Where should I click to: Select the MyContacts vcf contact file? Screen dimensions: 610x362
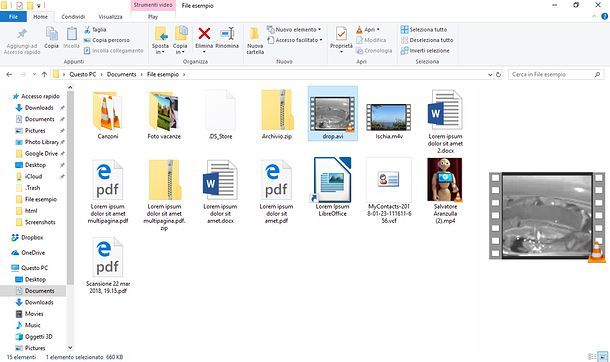point(389,191)
